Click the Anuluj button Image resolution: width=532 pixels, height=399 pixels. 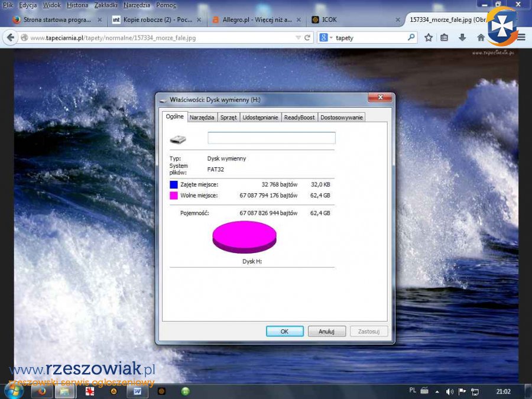tap(326, 332)
